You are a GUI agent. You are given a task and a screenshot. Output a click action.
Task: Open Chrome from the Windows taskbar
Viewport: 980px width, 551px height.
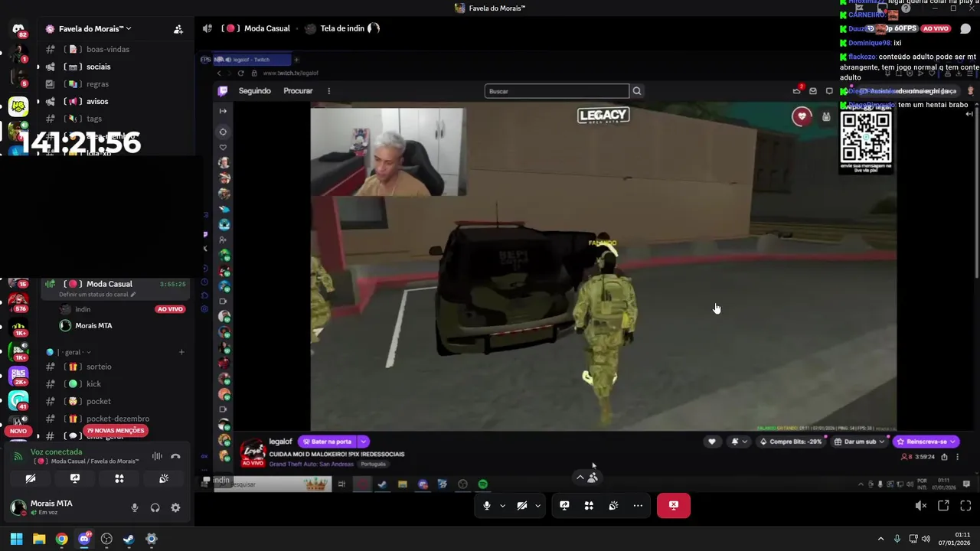(x=61, y=539)
